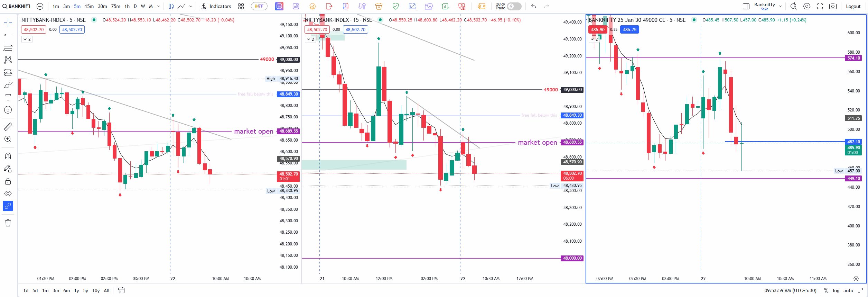Toggle stay-in-drawing-mode pencil lock
Image resolution: width=868 pixels, height=297 pixels.
coord(8,169)
